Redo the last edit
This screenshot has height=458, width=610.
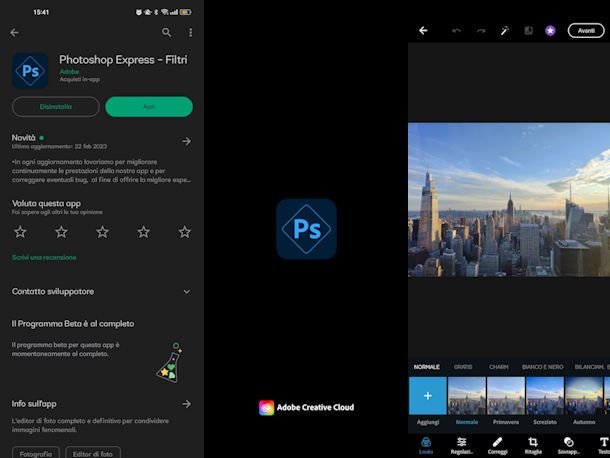[481, 30]
